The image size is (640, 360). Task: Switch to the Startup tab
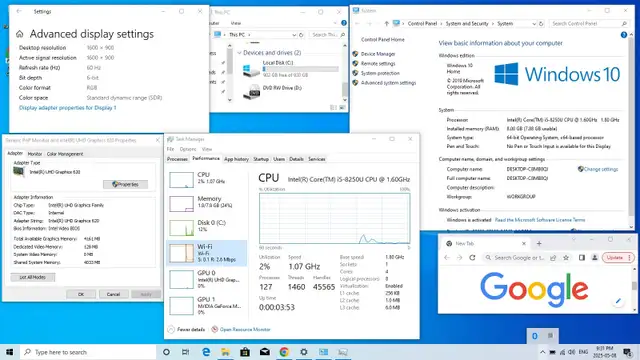(x=261, y=159)
